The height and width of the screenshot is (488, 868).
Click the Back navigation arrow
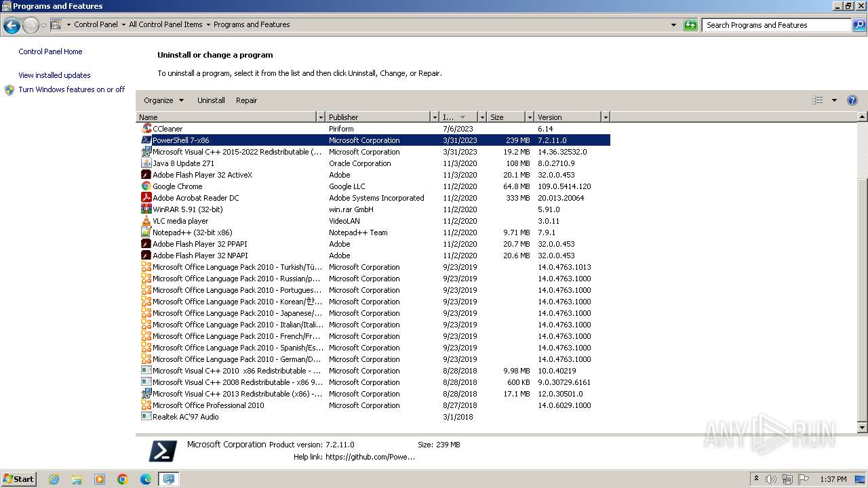pyautogui.click(x=12, y=26)
